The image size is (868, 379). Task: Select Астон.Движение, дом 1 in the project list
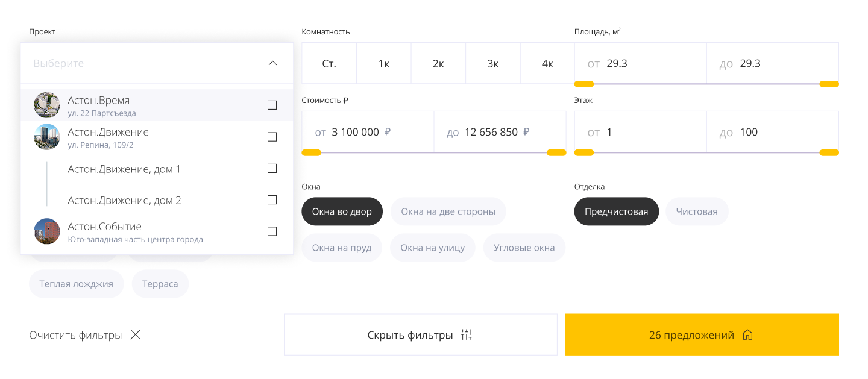(124, 169)
